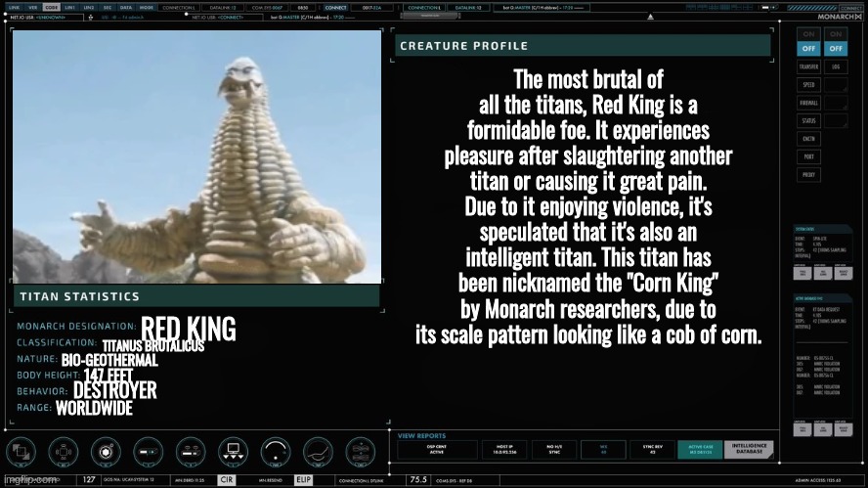This screenshot has width=868, height=488.
Task: Open the LINK tab
Action: pyautogui.click(x=15, y=8)
